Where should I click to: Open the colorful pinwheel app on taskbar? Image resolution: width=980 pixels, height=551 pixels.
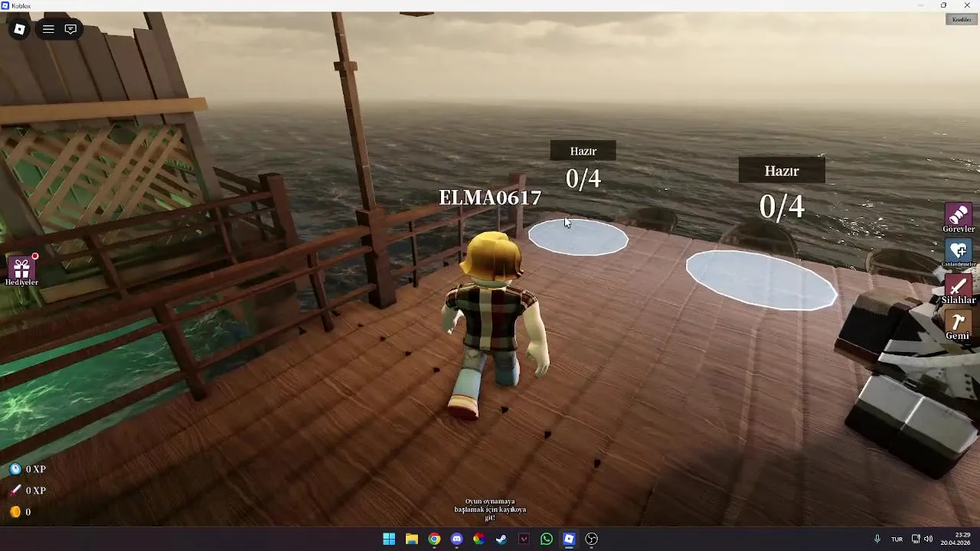(x=479, y=539)
